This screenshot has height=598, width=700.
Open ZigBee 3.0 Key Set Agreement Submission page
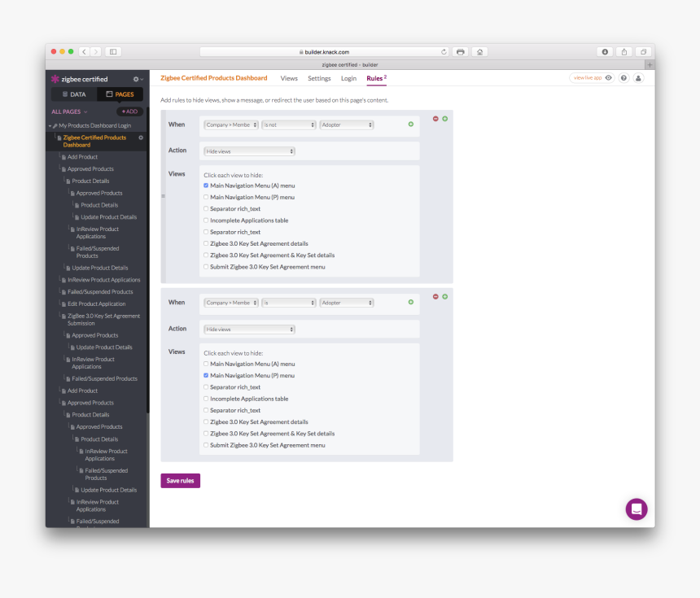point(103,320)
